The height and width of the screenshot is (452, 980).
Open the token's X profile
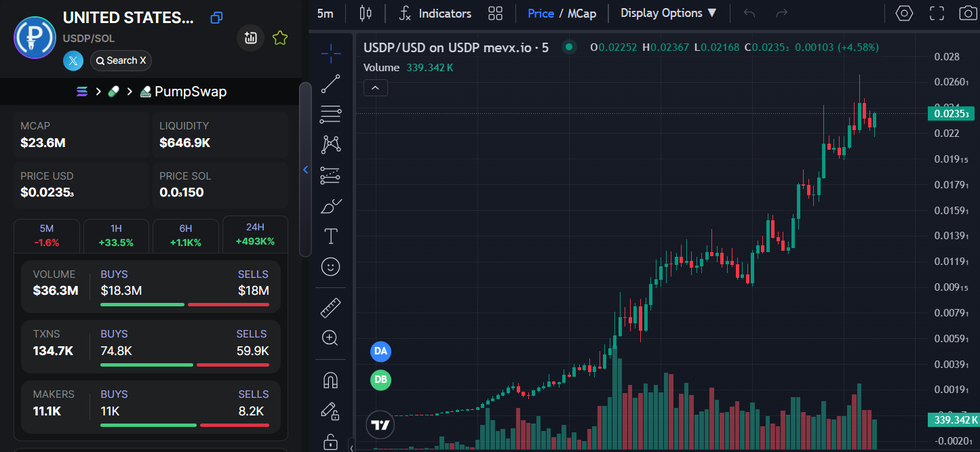click(73, 60)
